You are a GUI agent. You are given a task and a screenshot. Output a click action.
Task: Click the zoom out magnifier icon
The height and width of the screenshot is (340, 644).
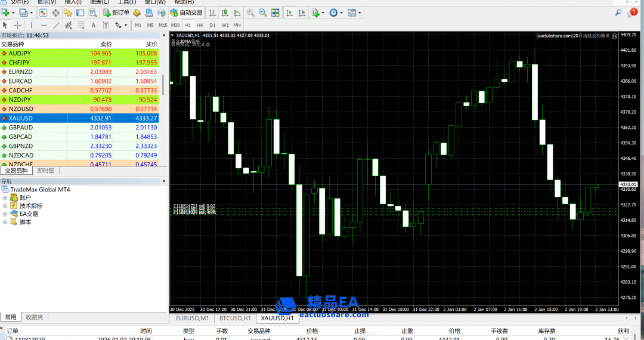click(264, 13)
